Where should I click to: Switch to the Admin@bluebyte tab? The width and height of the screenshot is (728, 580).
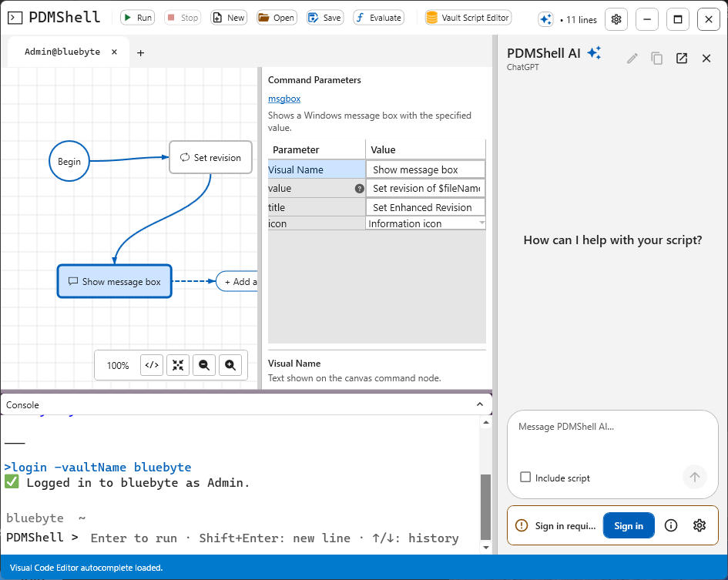[62, 52]
